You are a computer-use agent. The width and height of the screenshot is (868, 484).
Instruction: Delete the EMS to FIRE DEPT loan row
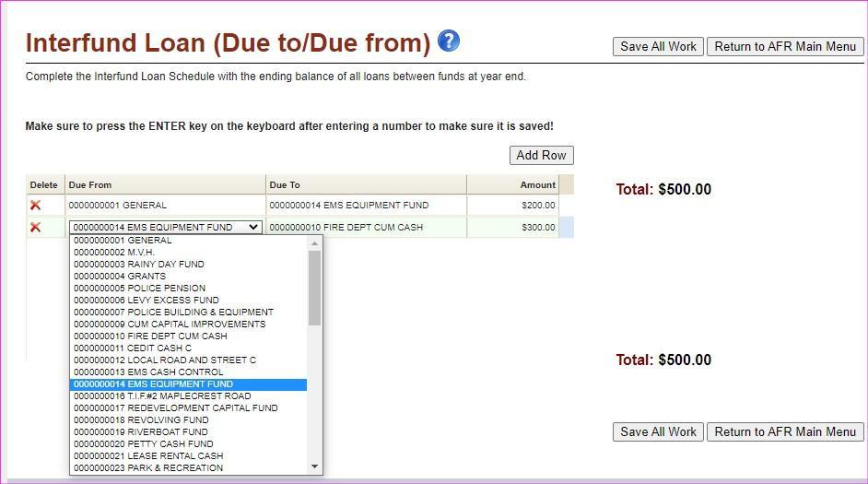point(36,228)
